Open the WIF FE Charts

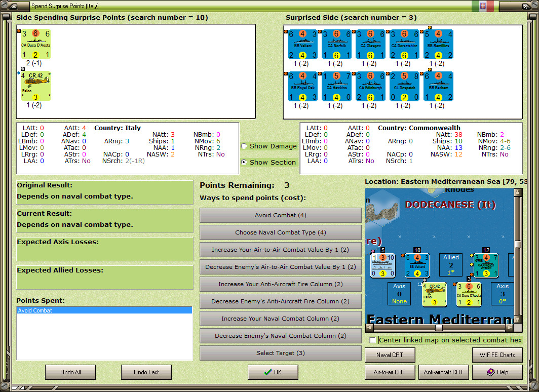[497, 355]
